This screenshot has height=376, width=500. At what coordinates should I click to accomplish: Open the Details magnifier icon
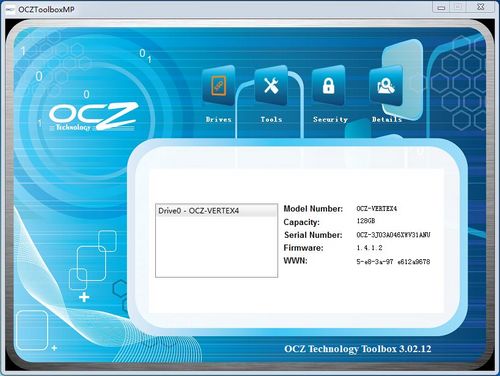386,85
